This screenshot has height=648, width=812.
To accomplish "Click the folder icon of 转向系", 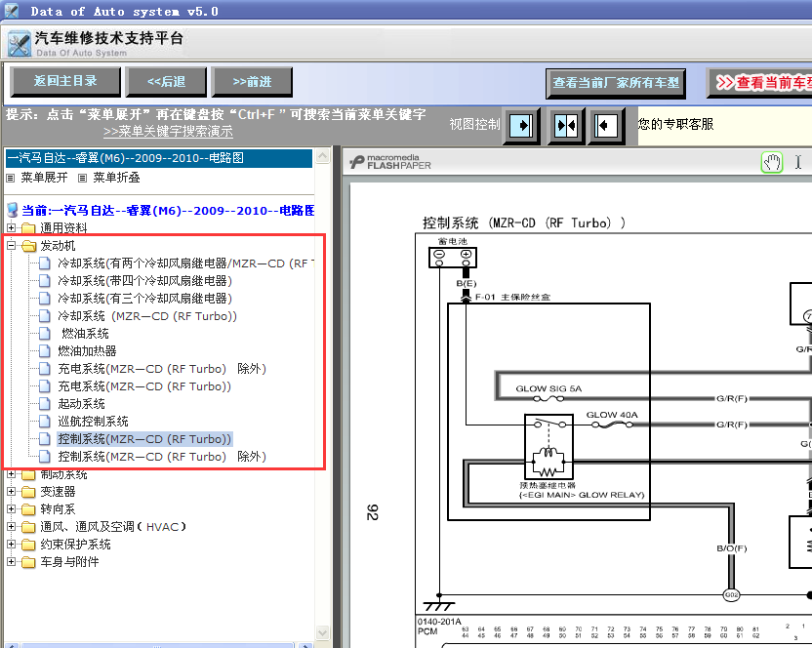I will click(29, 509).
